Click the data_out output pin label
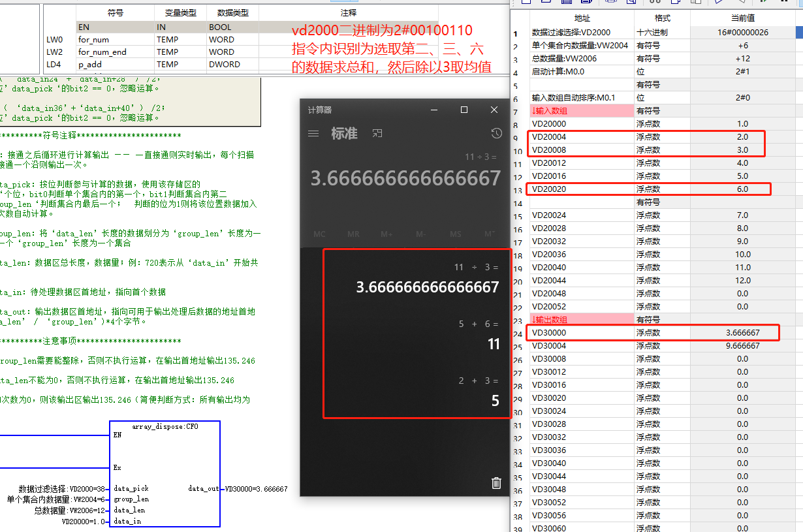This screenshot has width=803, height=532. [x=204, y=488]
